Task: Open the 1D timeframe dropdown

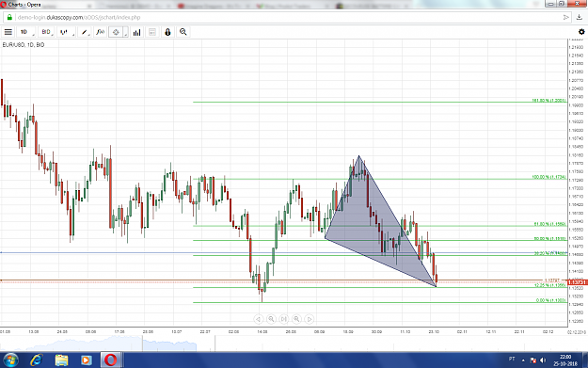Action: 26,32
